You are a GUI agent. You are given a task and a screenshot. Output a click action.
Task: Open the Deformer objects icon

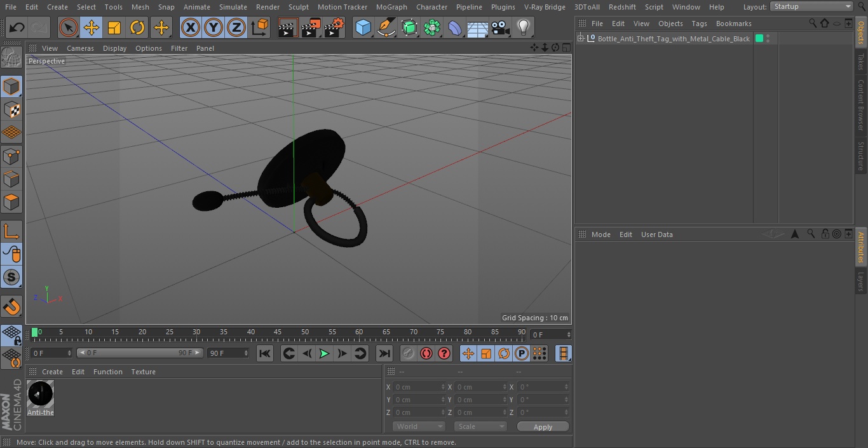(455, 27)
